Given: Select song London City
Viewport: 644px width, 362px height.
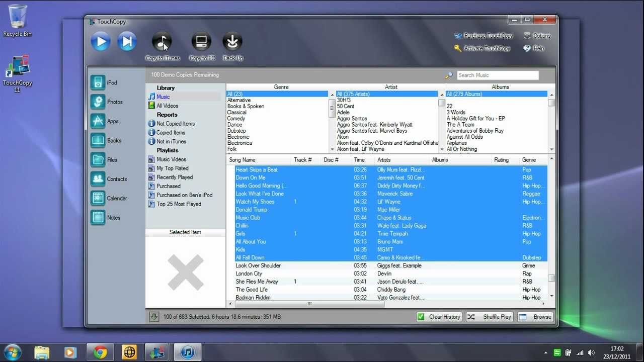Looking at the screenshot, I should 249,274.
